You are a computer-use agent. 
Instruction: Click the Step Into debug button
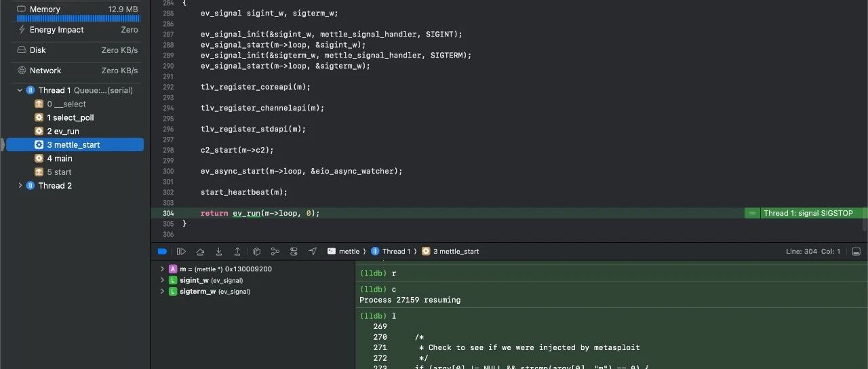pyautogui.click(x=218, y=251)
